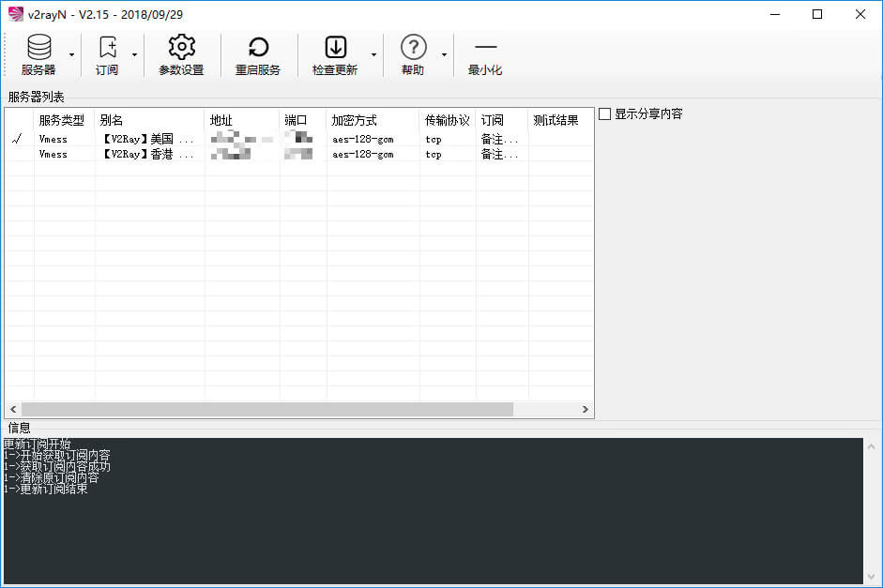Expand the 订阅 dropdown arrow
This screenshot has width=883, height=588.
click(x=134, y=54)
